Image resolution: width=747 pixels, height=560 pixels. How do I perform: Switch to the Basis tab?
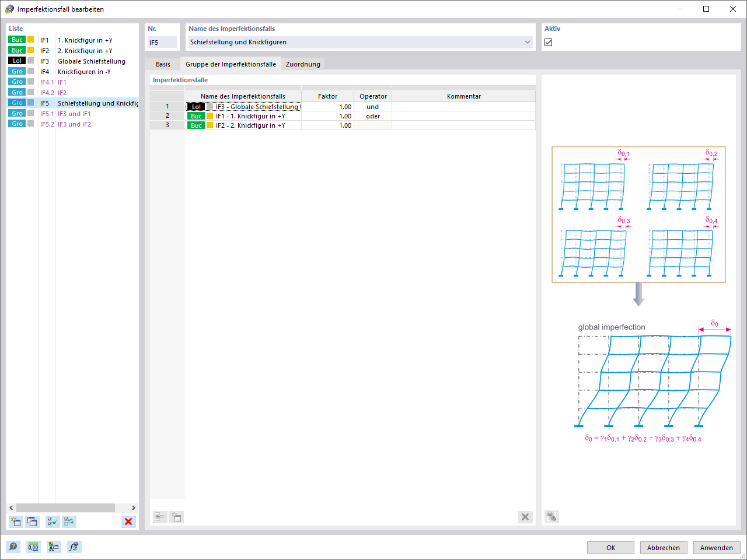coord(163,64)
